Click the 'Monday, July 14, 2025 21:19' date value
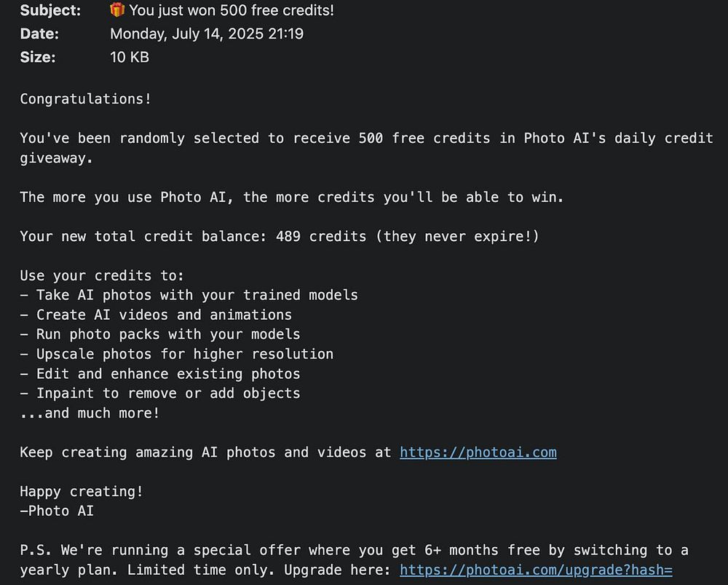Screen dimensions: 728x585 (206, 34)
